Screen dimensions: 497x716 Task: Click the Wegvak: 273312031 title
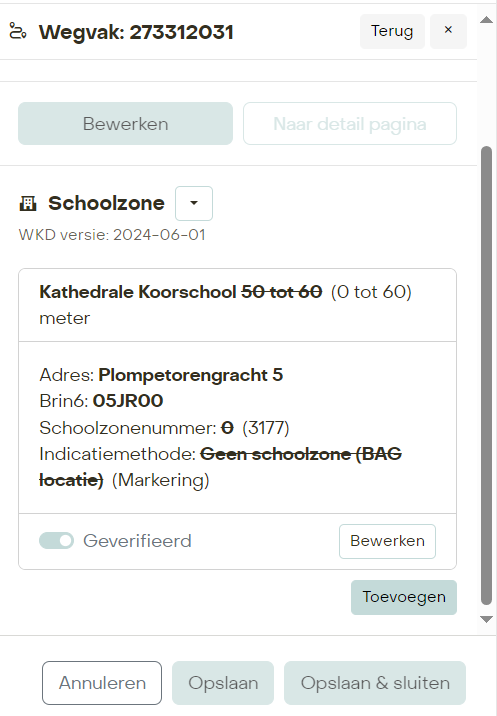coord(136,32)
